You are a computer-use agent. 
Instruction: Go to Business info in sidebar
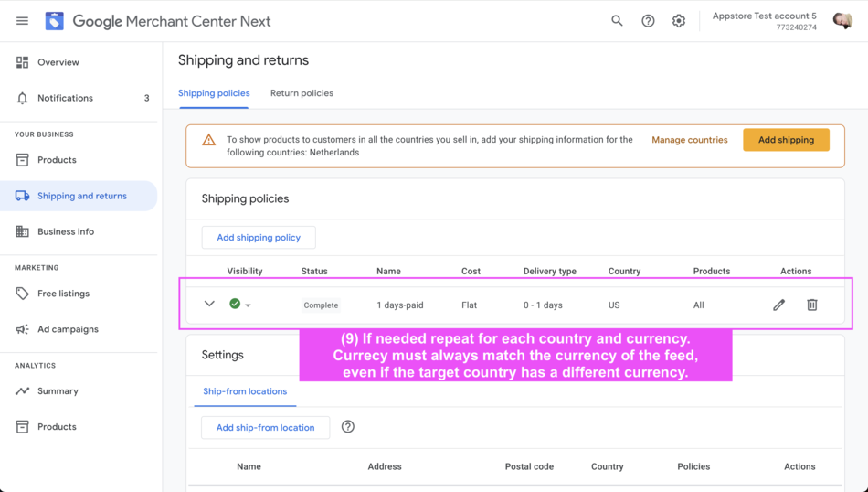point(66,231)
